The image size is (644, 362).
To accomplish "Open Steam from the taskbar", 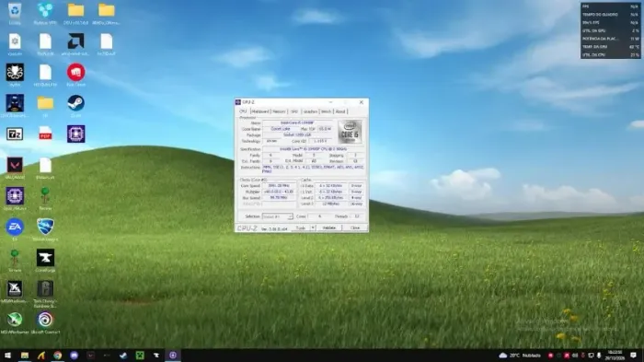I will pos(123,356).
